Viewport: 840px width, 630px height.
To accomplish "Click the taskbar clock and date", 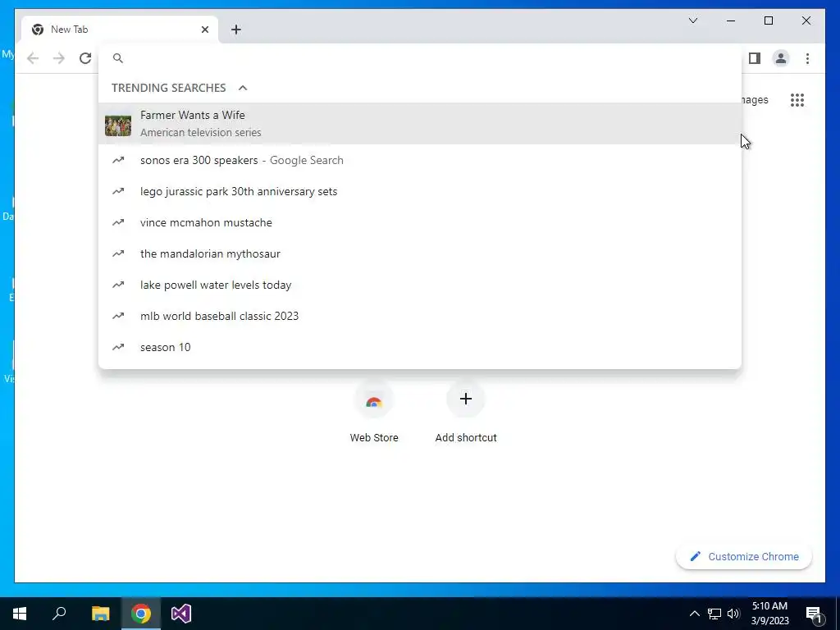I will (769, 614).
